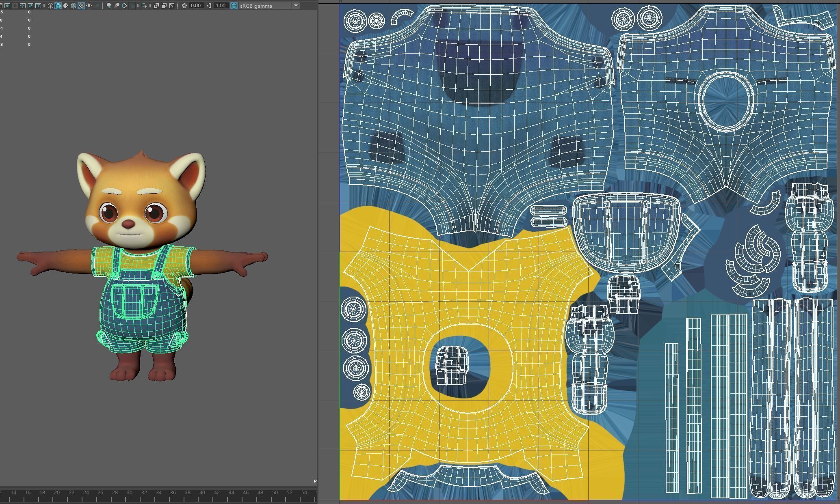Click frame 20 on the timeline
This screenshot has width=840, height=504.
(57, 493)
